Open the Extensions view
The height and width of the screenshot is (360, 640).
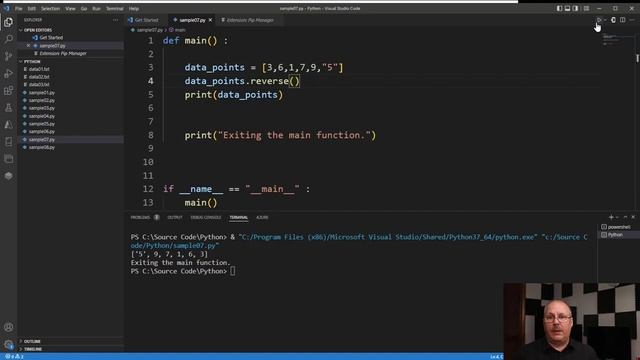pyautogui.click(x=8, y=91)
